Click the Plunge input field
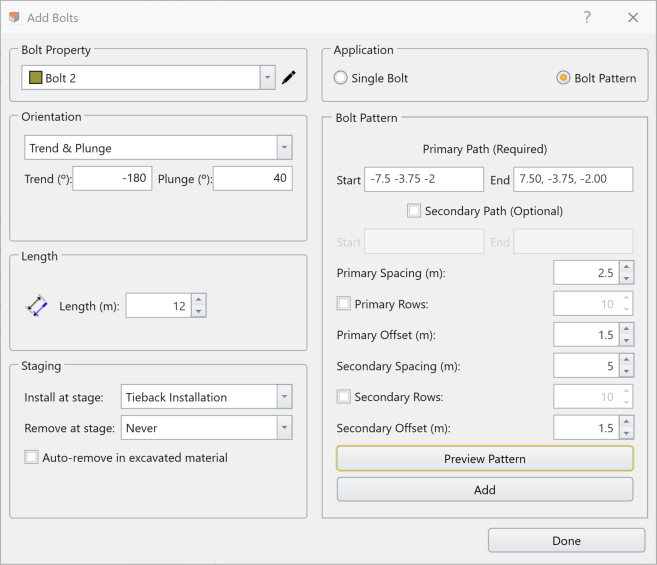This screenshot has height=565, width=657. click(253, 179)
